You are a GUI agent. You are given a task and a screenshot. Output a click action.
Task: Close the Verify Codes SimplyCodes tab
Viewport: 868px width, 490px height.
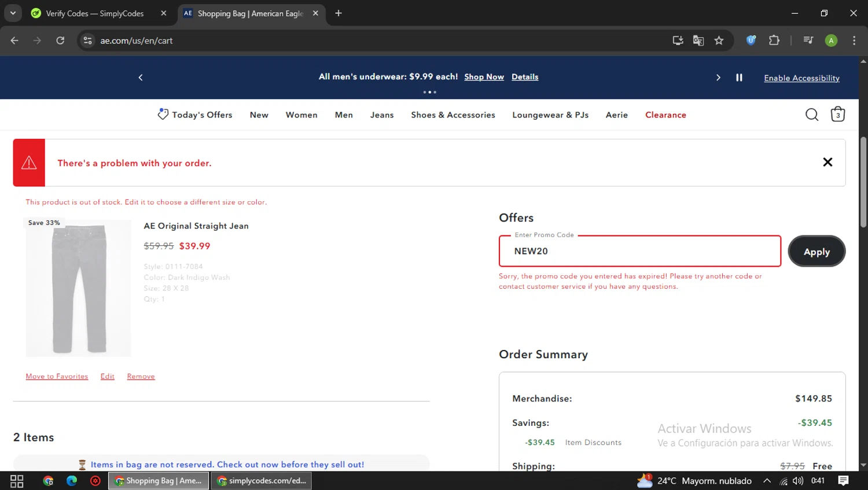(x=164, y=13)
